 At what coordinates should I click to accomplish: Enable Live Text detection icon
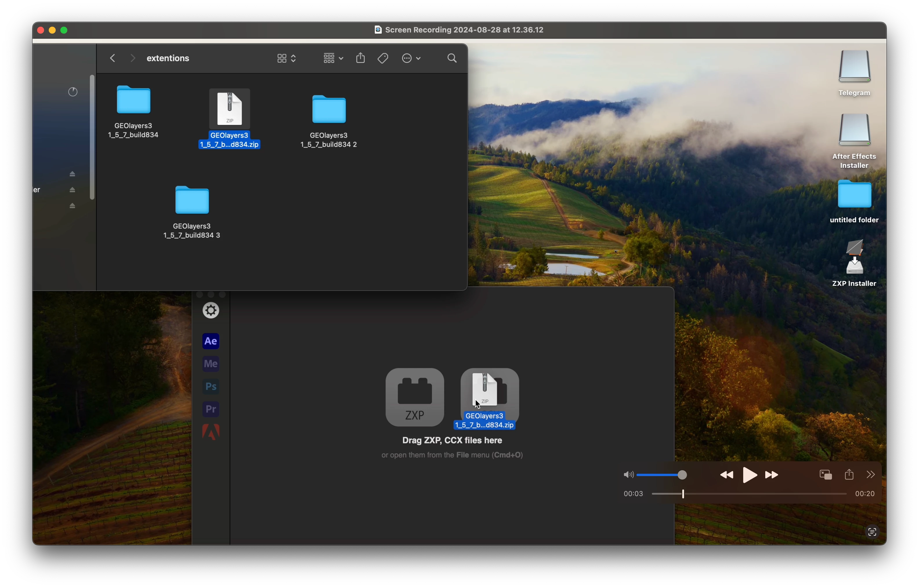click(872, 532)
